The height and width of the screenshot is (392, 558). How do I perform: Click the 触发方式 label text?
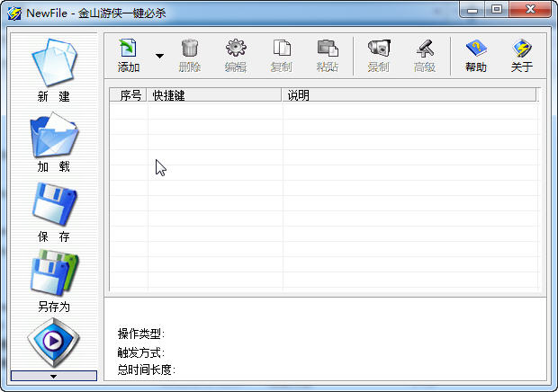141,352
